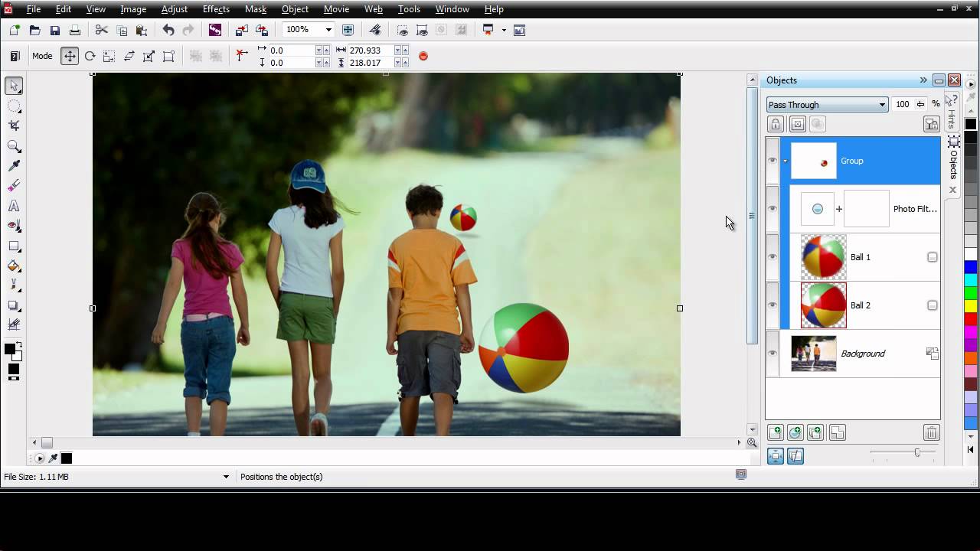Choose the Eyedropper tool in toolbox
The height and width of the screenshot is (551, 980).
[x=14, y=166]
